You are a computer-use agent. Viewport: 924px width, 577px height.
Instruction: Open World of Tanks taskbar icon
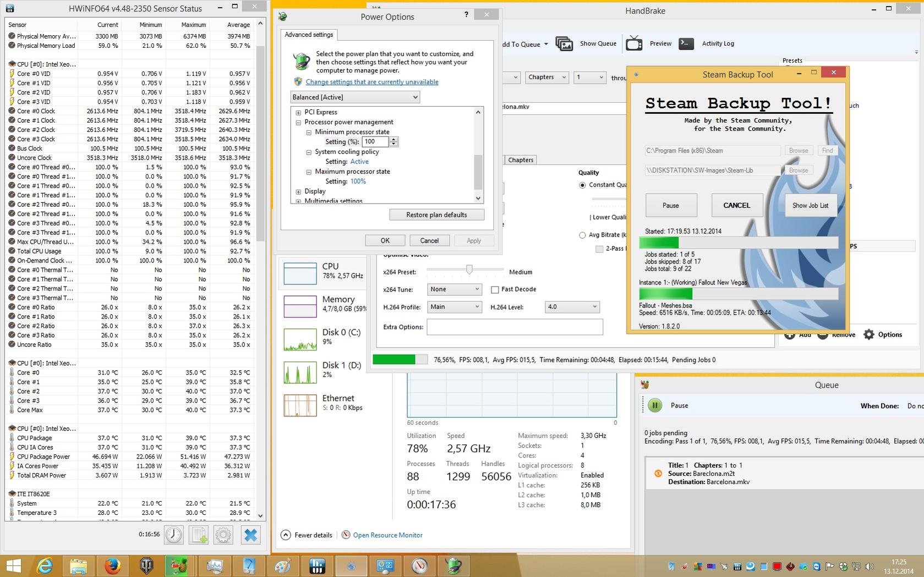(x=146, y=565)
